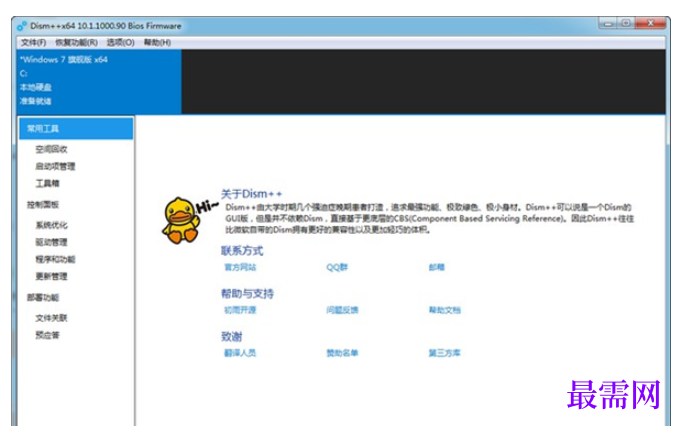679x426 pixels.
Task: Open 驱动管理 in the sidebar
Action: pyautogui.click(x=52, y=242)
